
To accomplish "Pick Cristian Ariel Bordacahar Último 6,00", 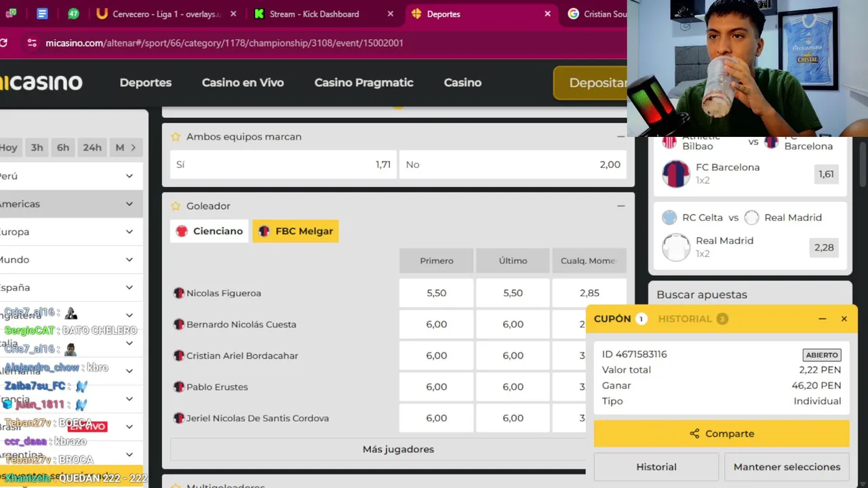I will [513, 355].
